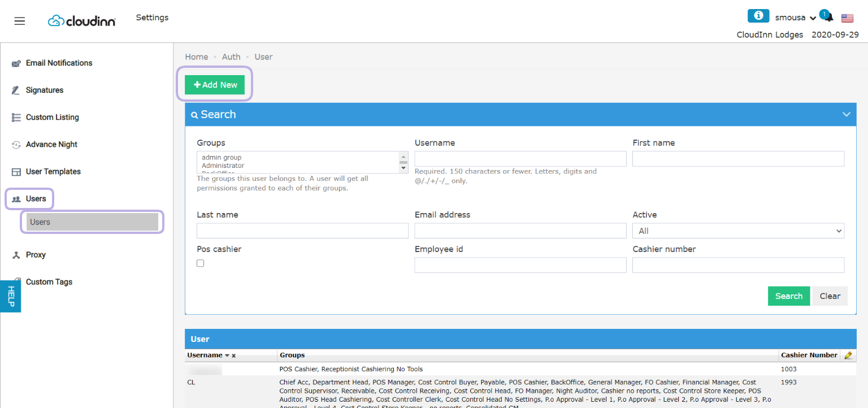Click the First name input field

738,159
